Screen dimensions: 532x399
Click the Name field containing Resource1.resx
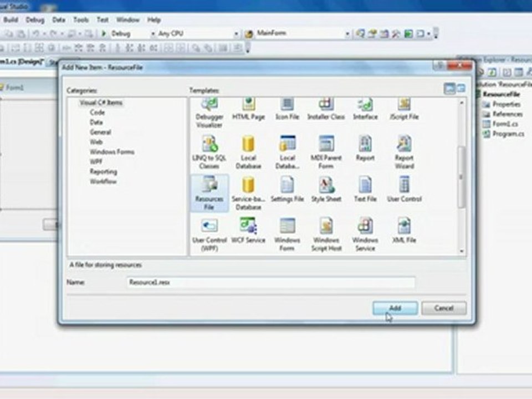click(x=271, y=282)
